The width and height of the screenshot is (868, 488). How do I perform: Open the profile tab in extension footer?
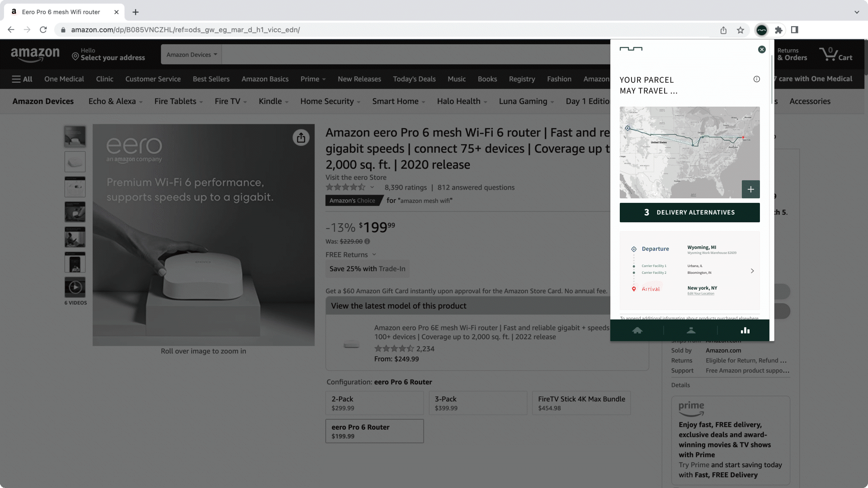click(691, 331)
